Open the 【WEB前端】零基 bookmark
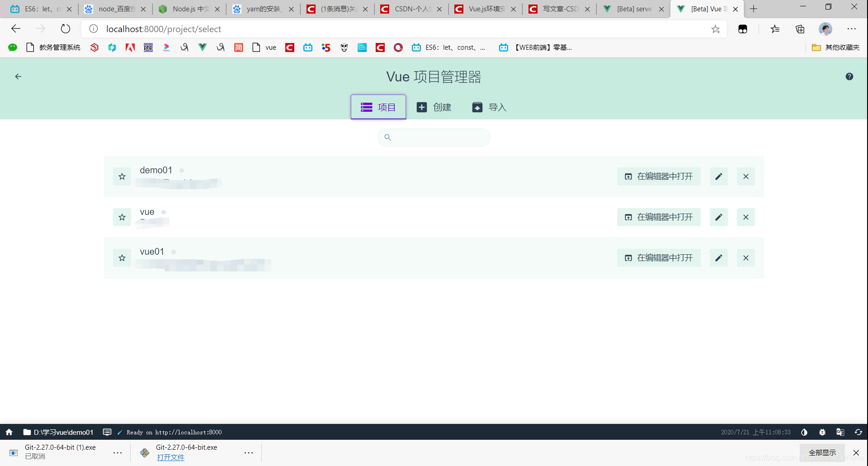Viewport: 868px width, 466px height. click(535, 48)
